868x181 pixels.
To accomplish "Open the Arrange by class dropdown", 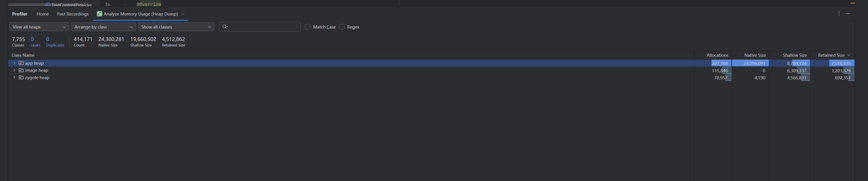I will click(103, 27).
